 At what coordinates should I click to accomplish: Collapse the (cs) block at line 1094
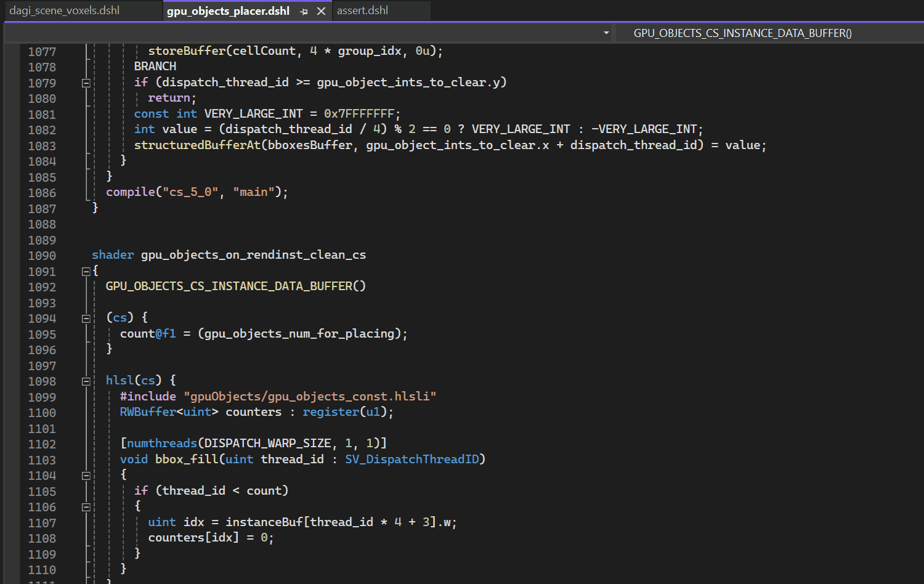[86, 318]
